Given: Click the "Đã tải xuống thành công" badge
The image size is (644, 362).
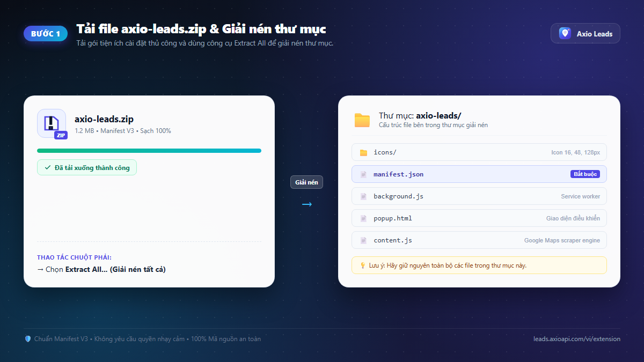Looking at the screenshot, I should click(x=87, y=168).
